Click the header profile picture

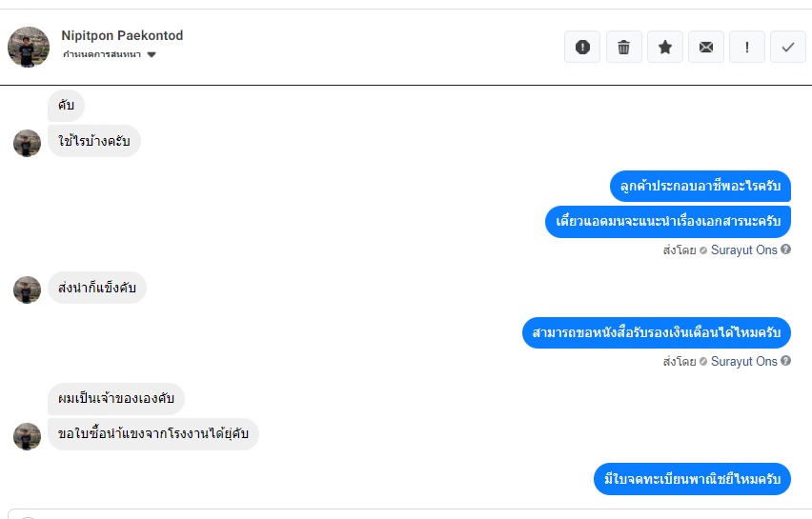tap(29, 47)
